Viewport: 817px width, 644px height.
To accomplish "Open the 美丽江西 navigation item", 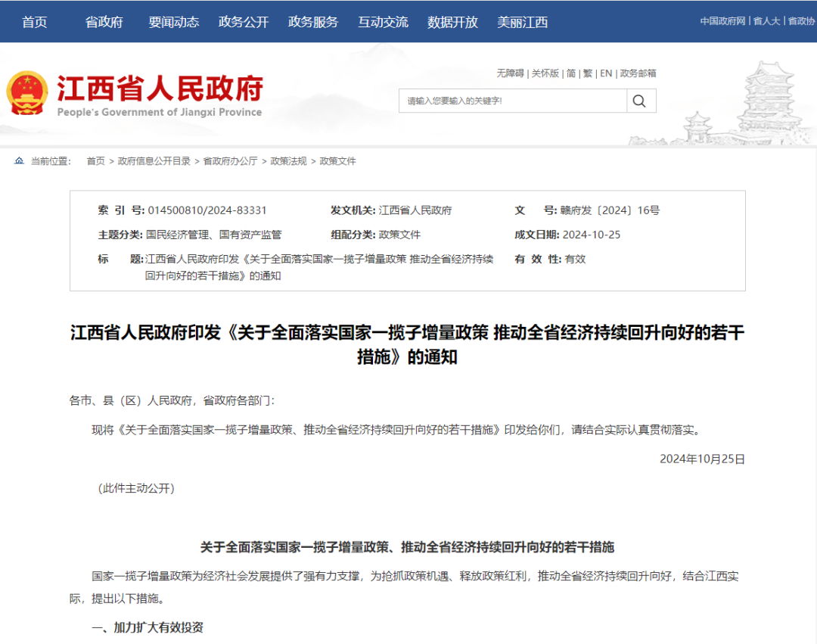I will click(522, 22).
